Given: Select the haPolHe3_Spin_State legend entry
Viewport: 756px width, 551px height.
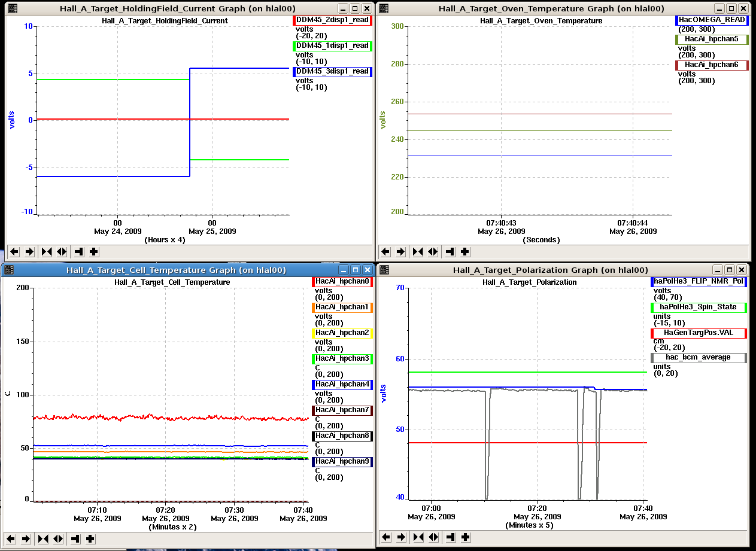Looking at the screenshot, I should click(699, 308).
